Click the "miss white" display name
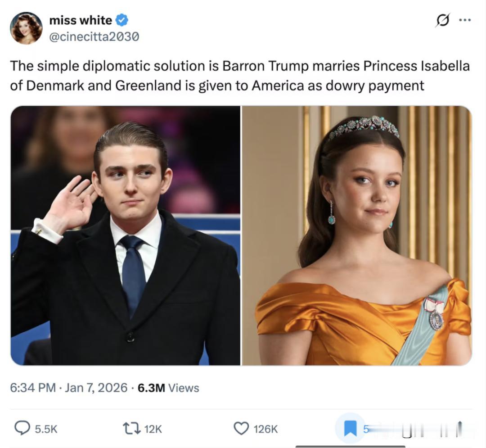 pyautogui.click(x=81, y=20)
